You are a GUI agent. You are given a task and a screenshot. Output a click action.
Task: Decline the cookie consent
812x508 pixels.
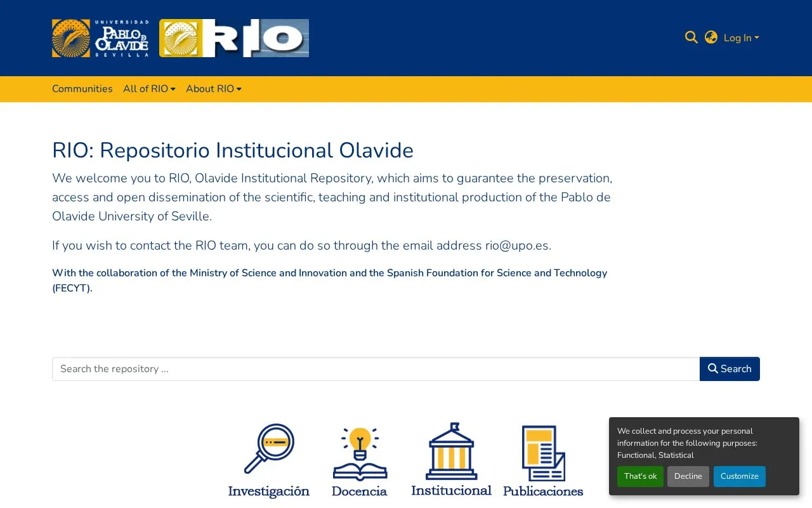pos(688,476)
